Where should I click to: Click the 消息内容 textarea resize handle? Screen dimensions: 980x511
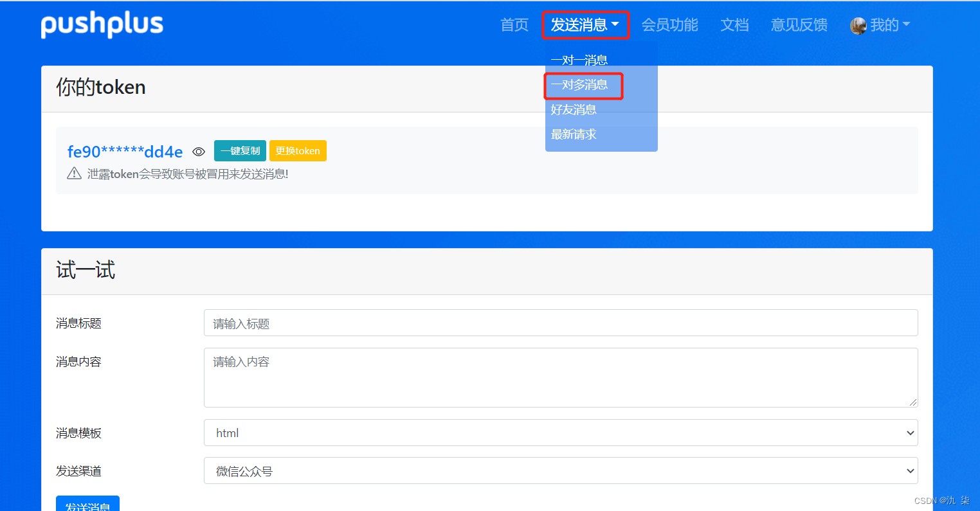(x=912, y=402)
